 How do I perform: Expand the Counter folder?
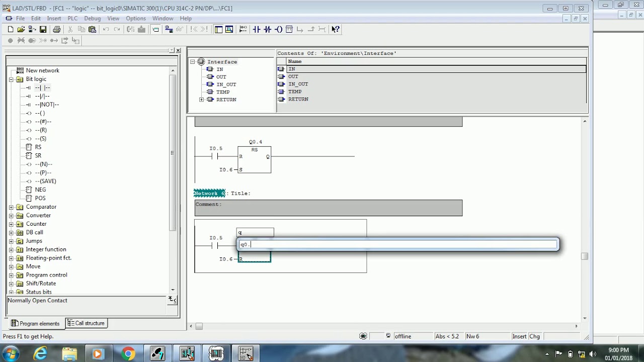pos(11,224)
